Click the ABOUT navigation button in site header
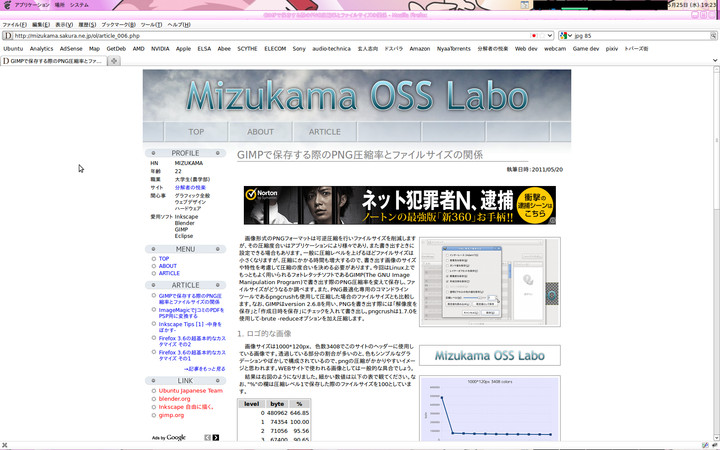 coord(260,132)
